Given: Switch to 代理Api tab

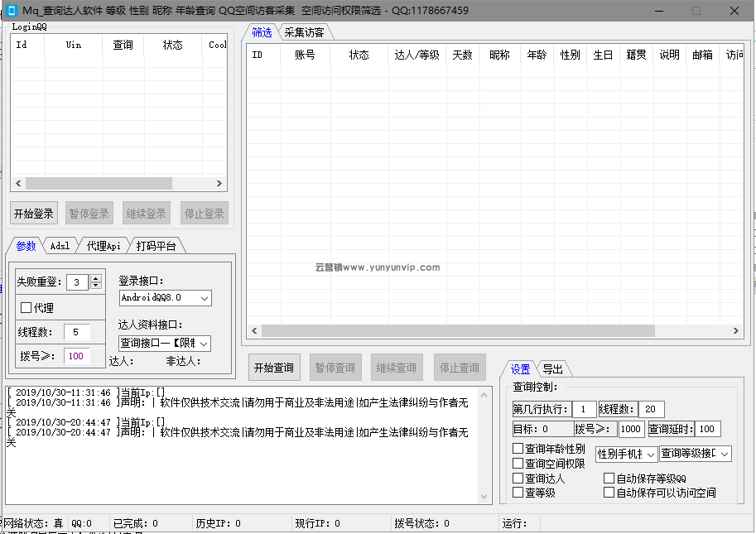Looking at the screenshot, I should click(x=104, y=246).
